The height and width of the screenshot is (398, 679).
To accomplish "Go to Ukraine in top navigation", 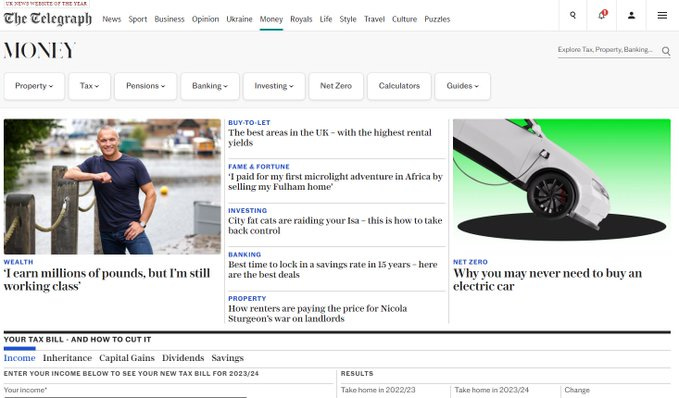I will pyautogui.click(x=239, y=19).
